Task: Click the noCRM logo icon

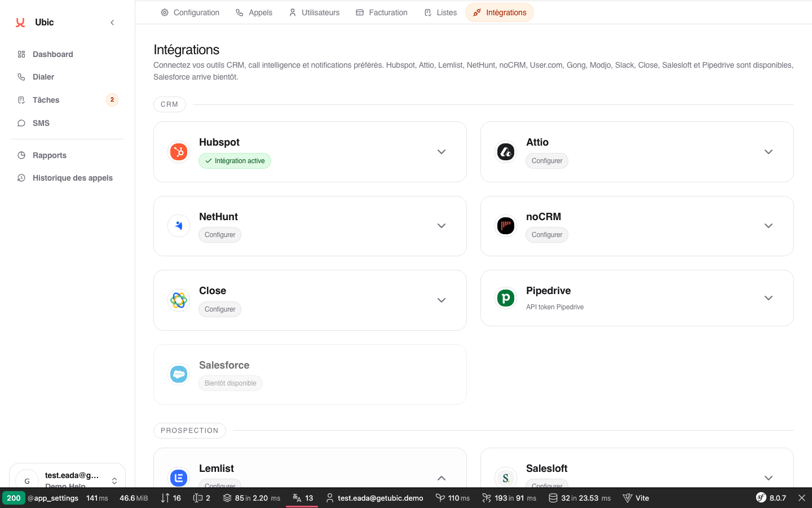Action: tap(506, 226)
